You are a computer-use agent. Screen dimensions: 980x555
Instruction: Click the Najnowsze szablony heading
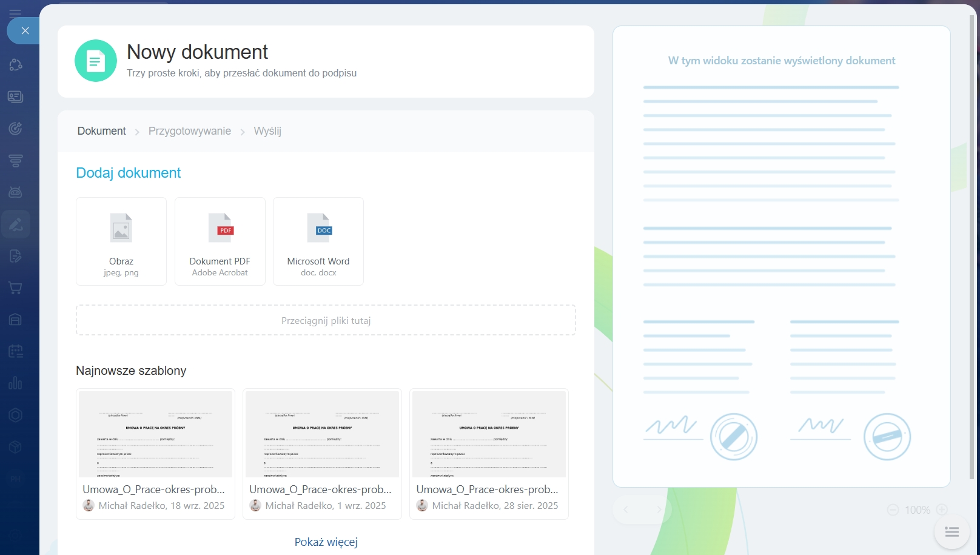(x=131, y=371)
